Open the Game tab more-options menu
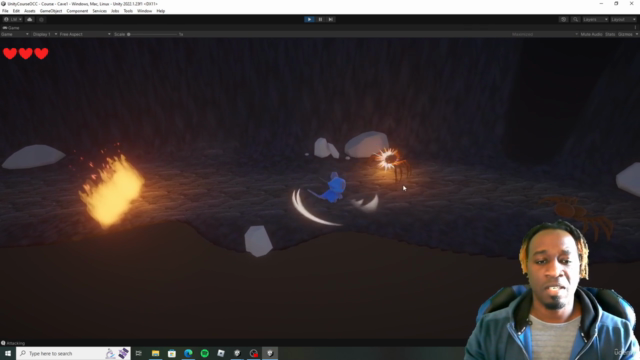The height and width of the screenshot is (360, 640). [636, 28]
